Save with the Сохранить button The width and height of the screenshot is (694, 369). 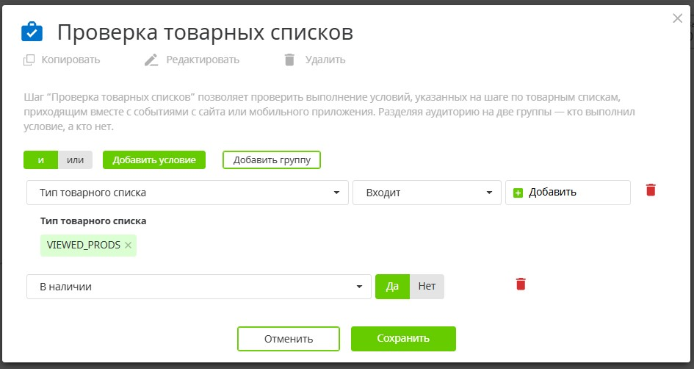[403, 339]
